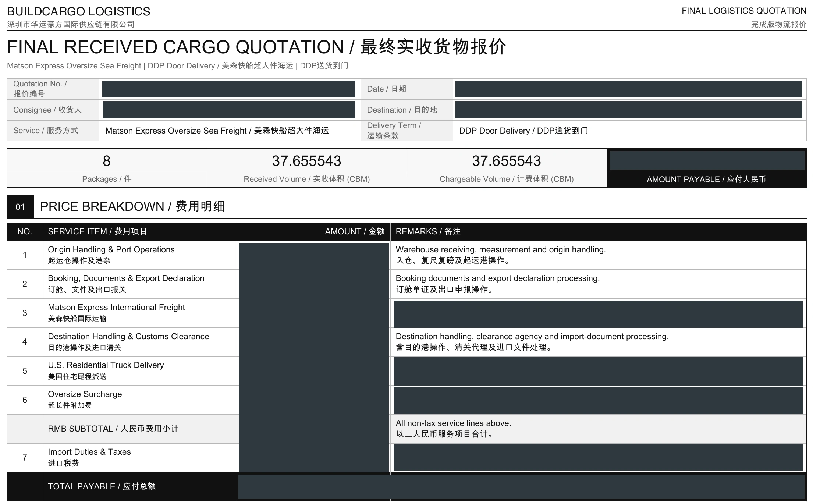Click the All non-tax service lines remark
This screenshot has height=504, width=813.
point(453,429)
